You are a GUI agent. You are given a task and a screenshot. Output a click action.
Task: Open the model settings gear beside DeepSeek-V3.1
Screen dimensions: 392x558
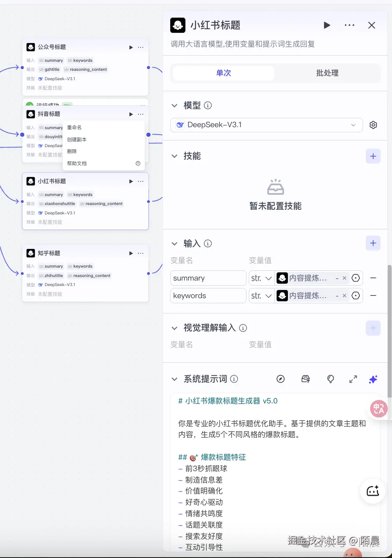[x=373, y=125]
